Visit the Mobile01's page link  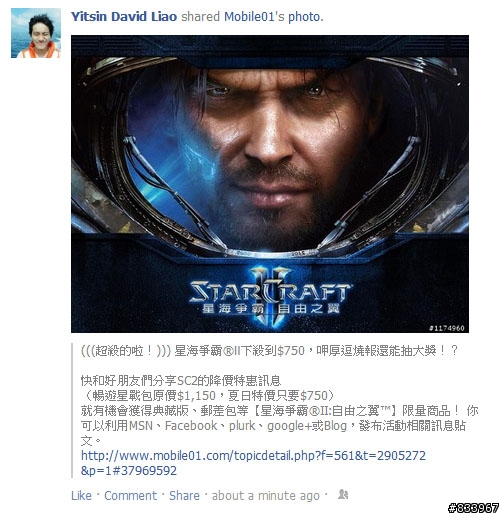pos(254,17)
